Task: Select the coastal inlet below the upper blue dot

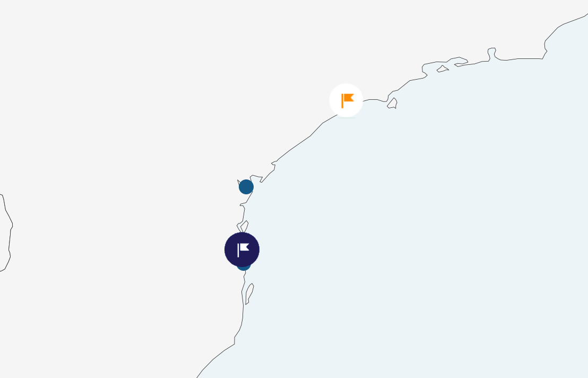Action: (x=243, y=205)
